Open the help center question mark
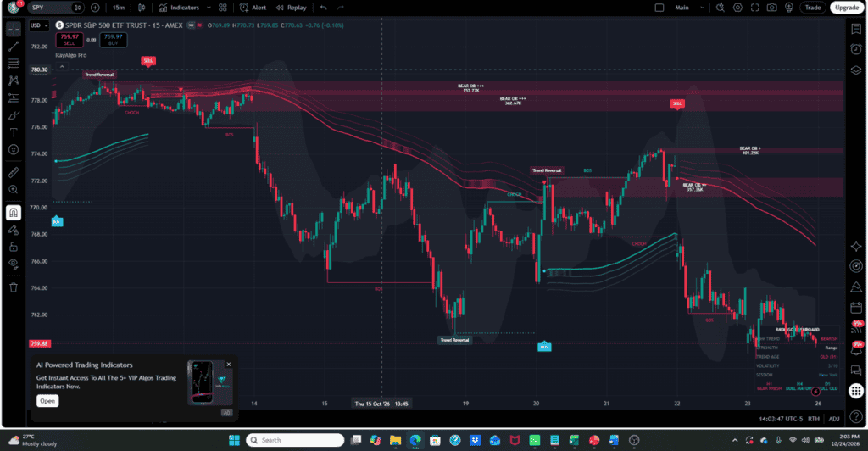This screenshot has height=451, width=868. coord(856,417)
